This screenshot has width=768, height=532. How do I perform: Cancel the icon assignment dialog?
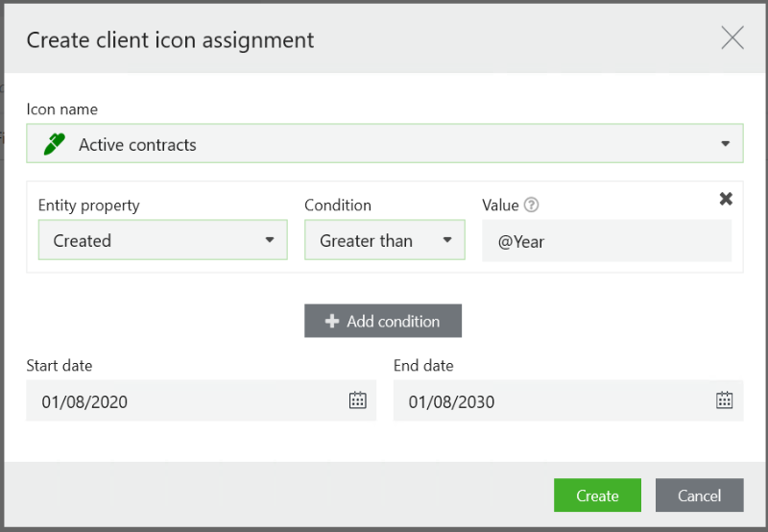[x=700, y=496]
